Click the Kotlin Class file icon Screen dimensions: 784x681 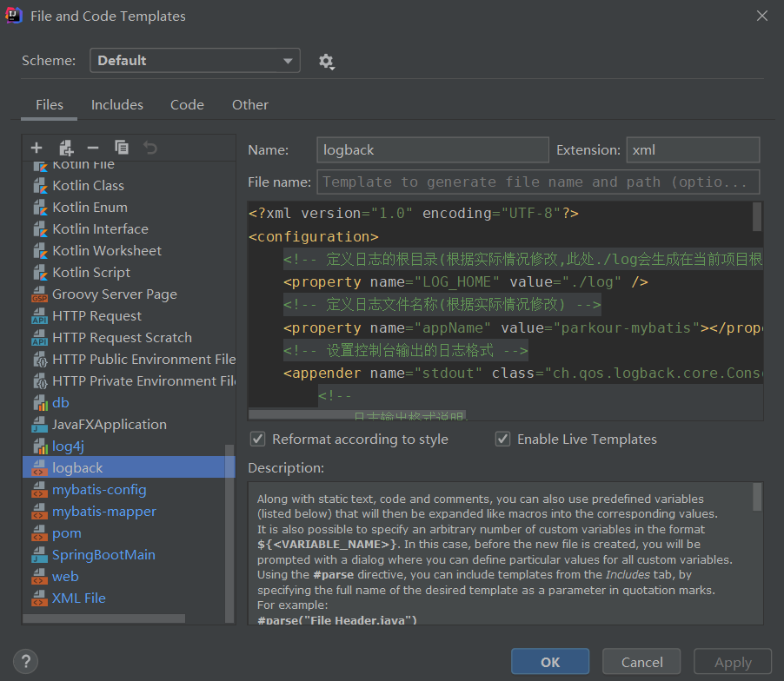point(40,186)
